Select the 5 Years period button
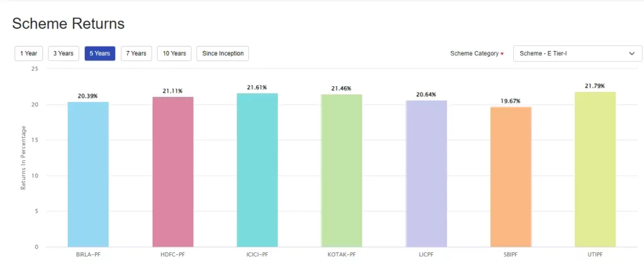The height and width of the screenshot is (263, 644). [x=99, y=53]
